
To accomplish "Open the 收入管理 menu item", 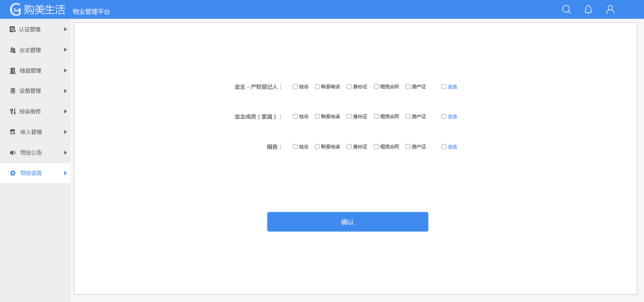I will pyautogui.click(x=35, y=132).
